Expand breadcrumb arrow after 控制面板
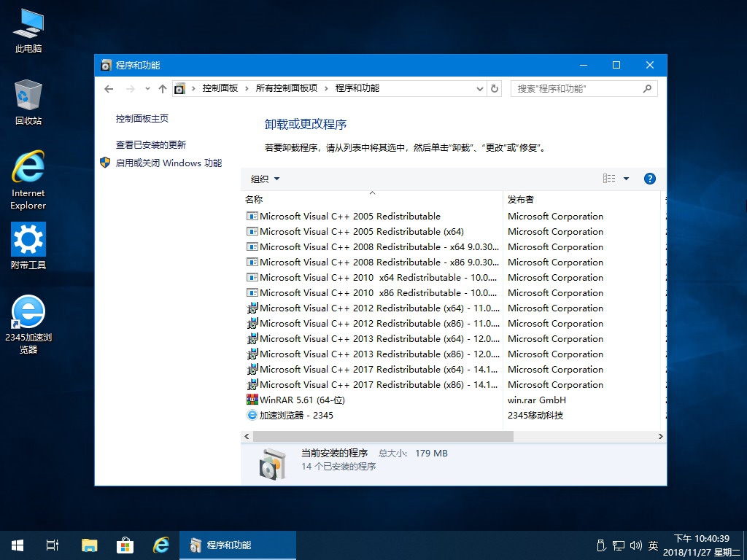Viewport: 747px width, 560px height. pos(247,88)
